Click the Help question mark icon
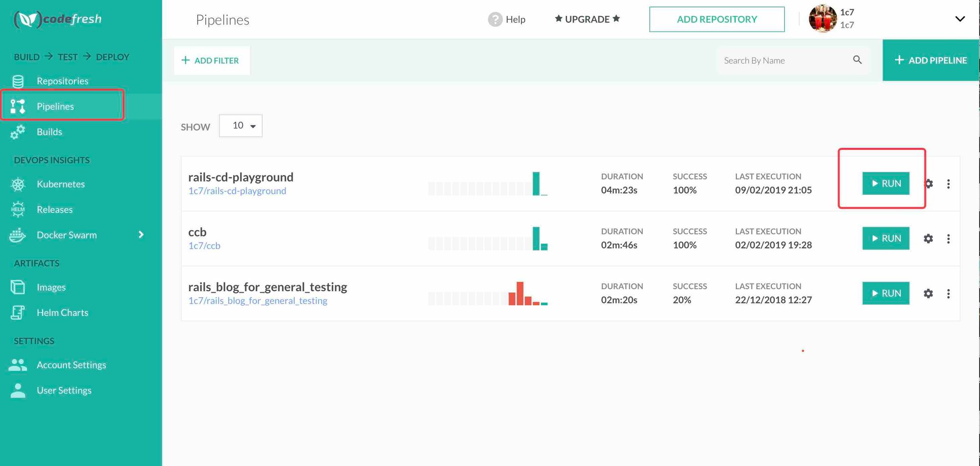 [x=495, y=20]
